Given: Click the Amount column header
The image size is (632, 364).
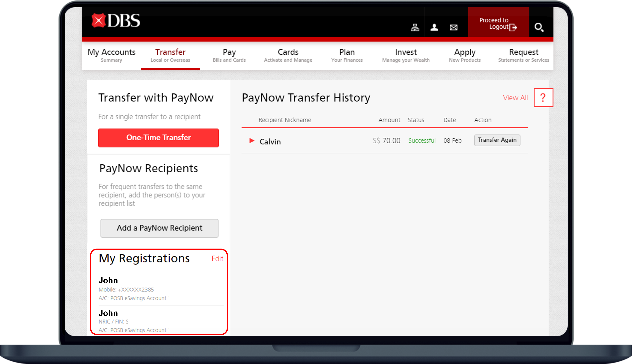Looking at the screenshot, I should [389, 120].
